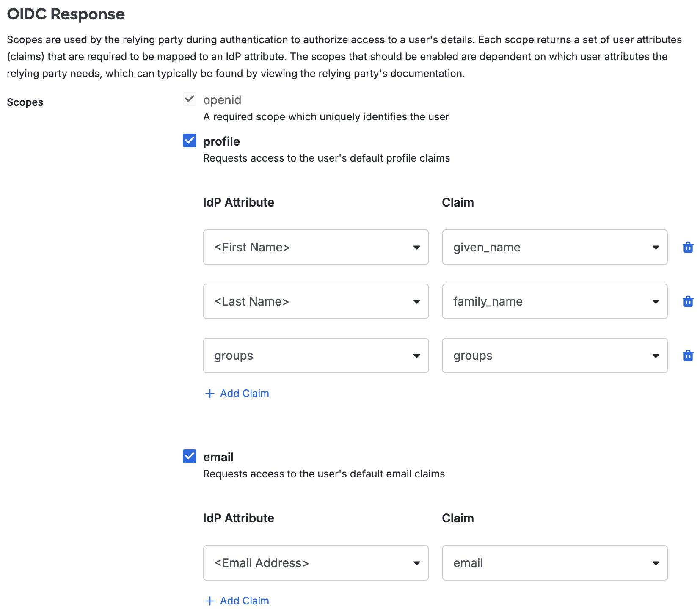Click the plus icon beside Add Claim under profile
700x612 pixels.
point(209,393)
